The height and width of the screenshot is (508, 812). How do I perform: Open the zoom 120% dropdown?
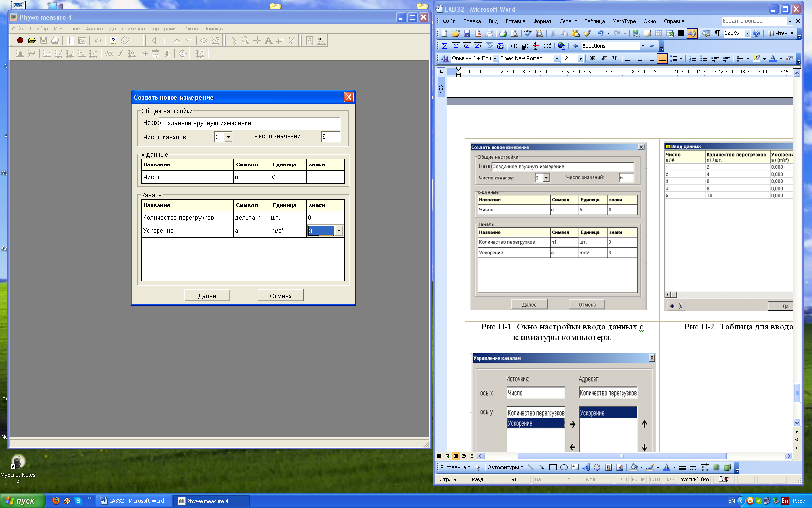click(x=747, y=33)
